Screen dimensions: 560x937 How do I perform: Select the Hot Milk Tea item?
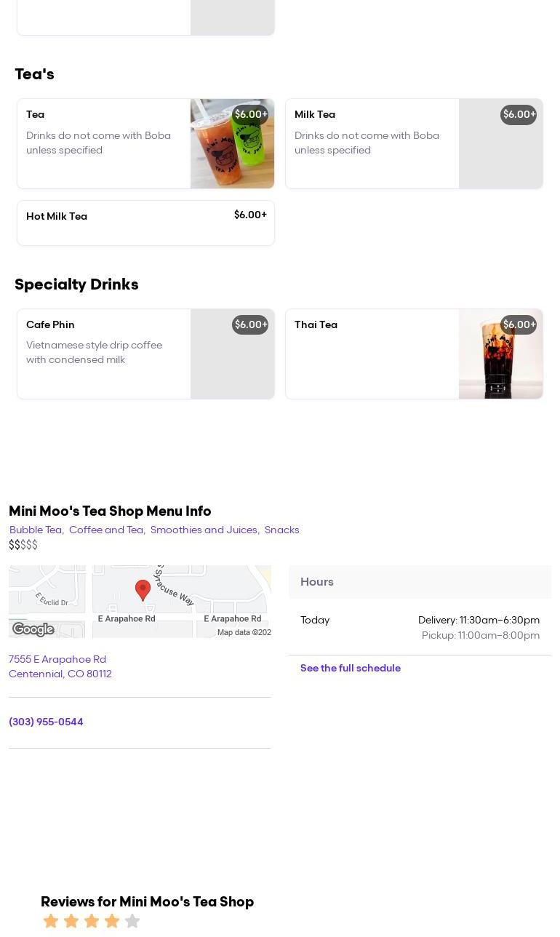click(x=145, y=223)
